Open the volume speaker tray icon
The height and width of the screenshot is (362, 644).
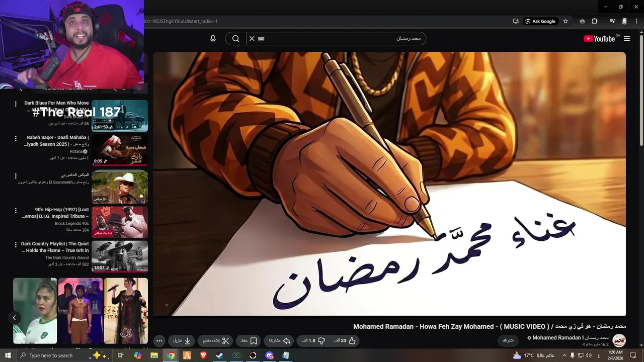coord(589,355)
